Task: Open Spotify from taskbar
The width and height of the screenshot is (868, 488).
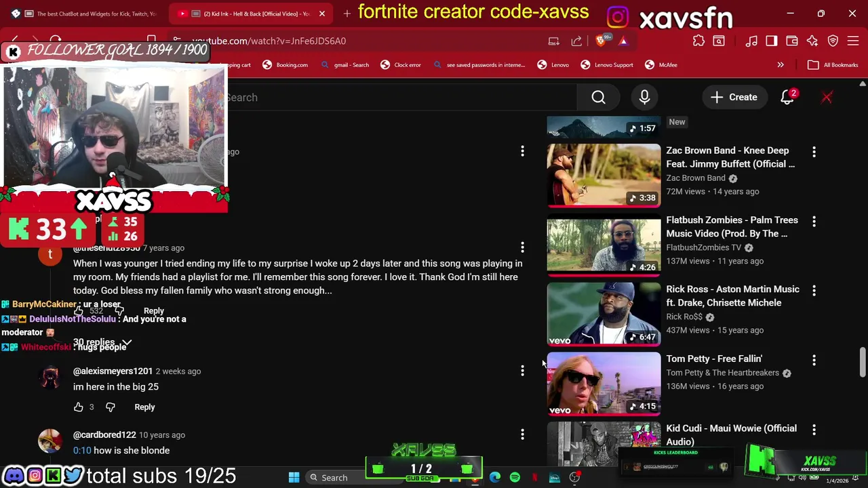Action: [515, 478]
